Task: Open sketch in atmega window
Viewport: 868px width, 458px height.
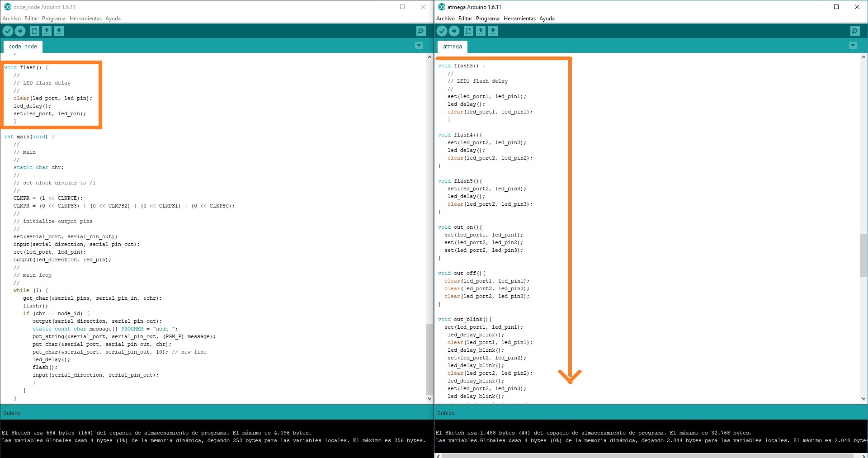Action: click(x=481, y=31)
